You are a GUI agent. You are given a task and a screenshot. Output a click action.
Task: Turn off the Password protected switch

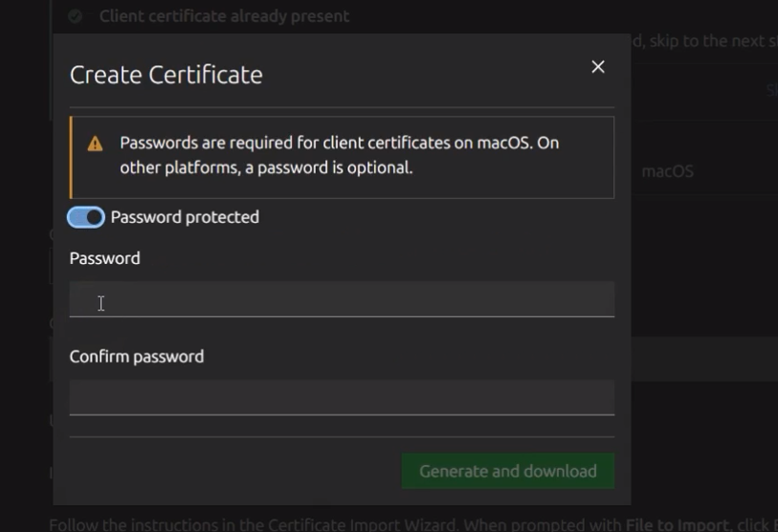86,217
